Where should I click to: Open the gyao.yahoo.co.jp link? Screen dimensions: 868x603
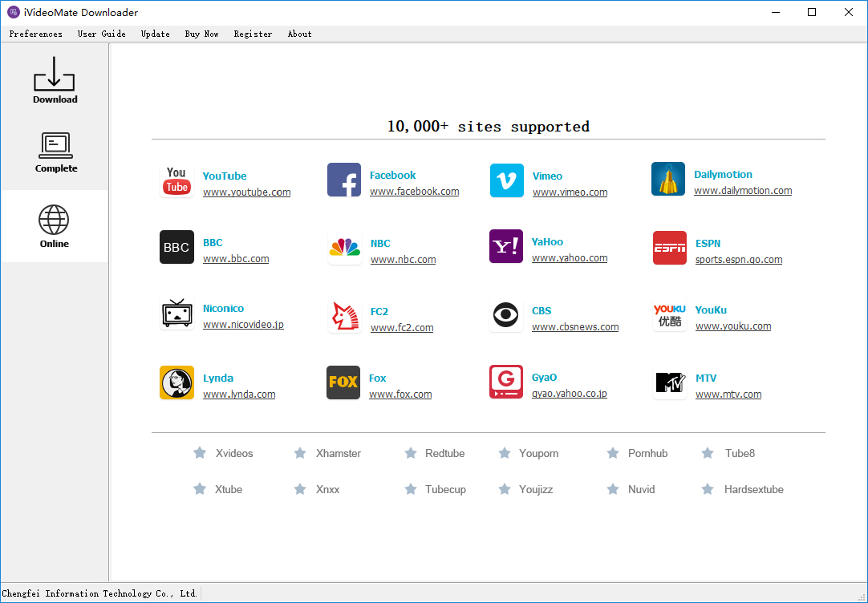click(570, 394)
